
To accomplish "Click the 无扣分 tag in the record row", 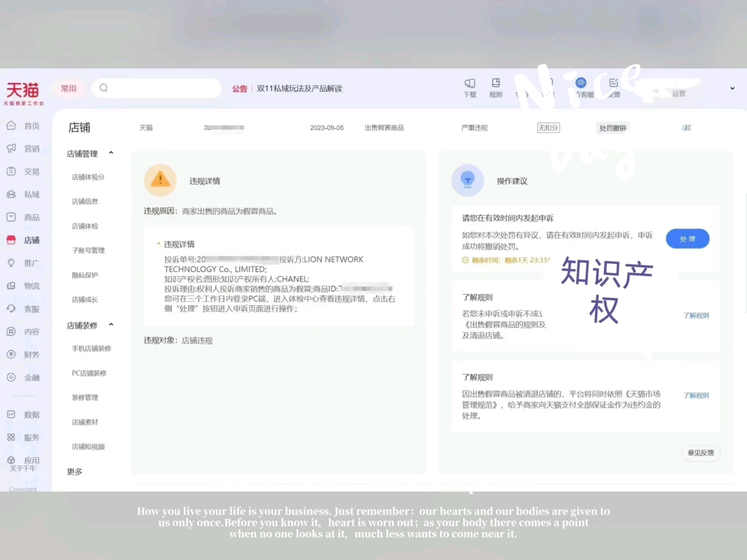I will click(x=548, y=128).
